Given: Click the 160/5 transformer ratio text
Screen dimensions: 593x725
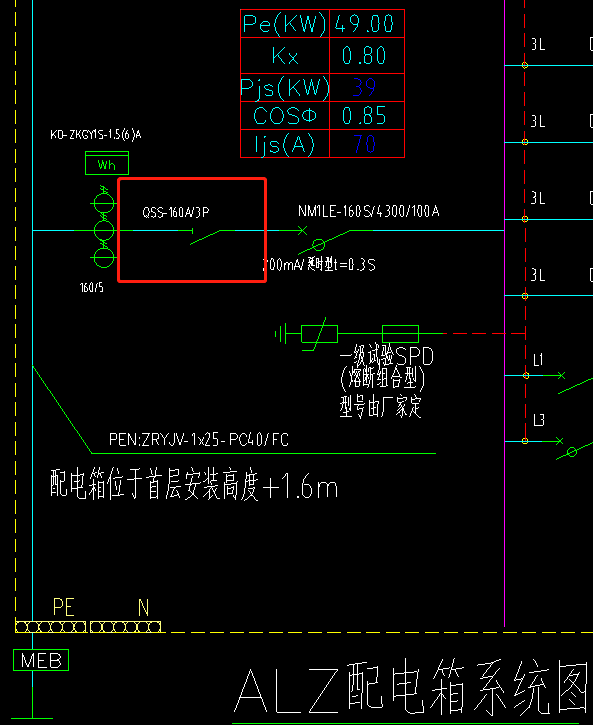Looking at the screenshot, I should pos(92,288).
